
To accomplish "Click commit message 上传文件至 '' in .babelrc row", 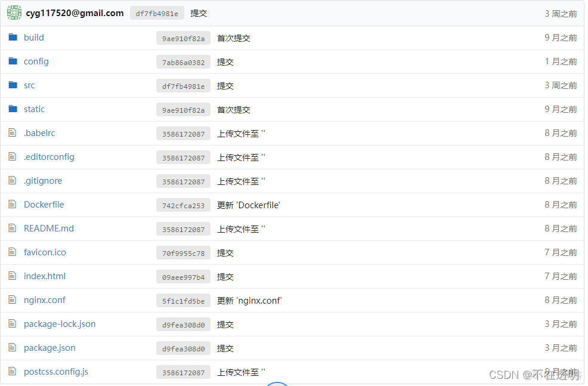I will [x=241, y=134].
